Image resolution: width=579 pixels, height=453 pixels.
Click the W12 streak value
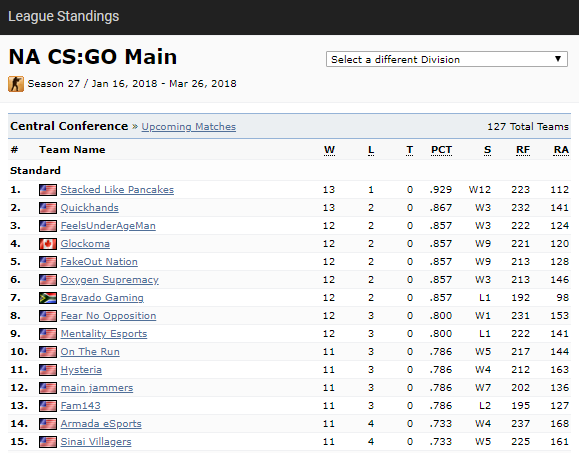pyautogui.click(x=480, y=190)
